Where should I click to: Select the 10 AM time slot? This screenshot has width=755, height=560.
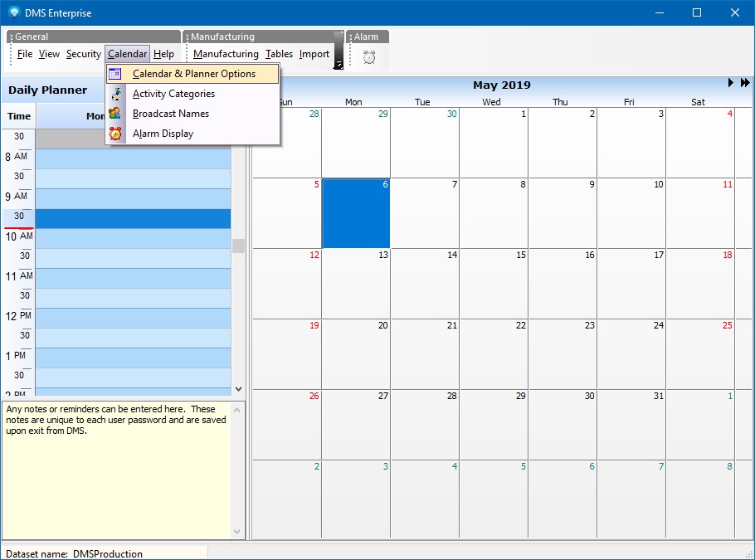[133, 238]
